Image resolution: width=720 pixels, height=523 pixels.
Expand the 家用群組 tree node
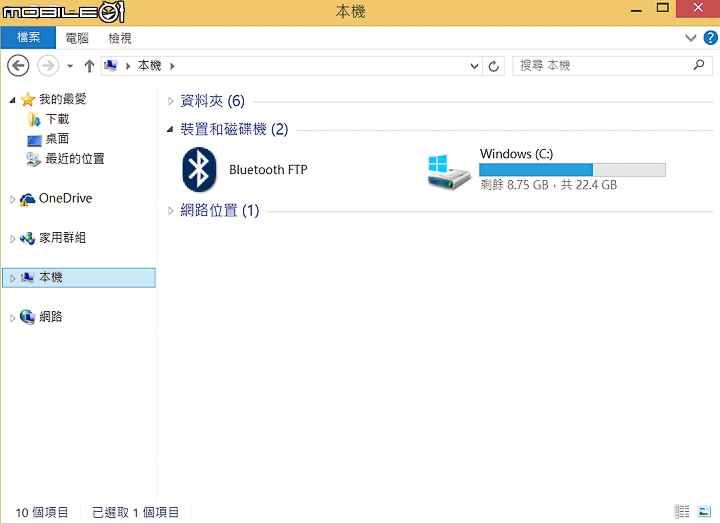[x=12, y=239]
